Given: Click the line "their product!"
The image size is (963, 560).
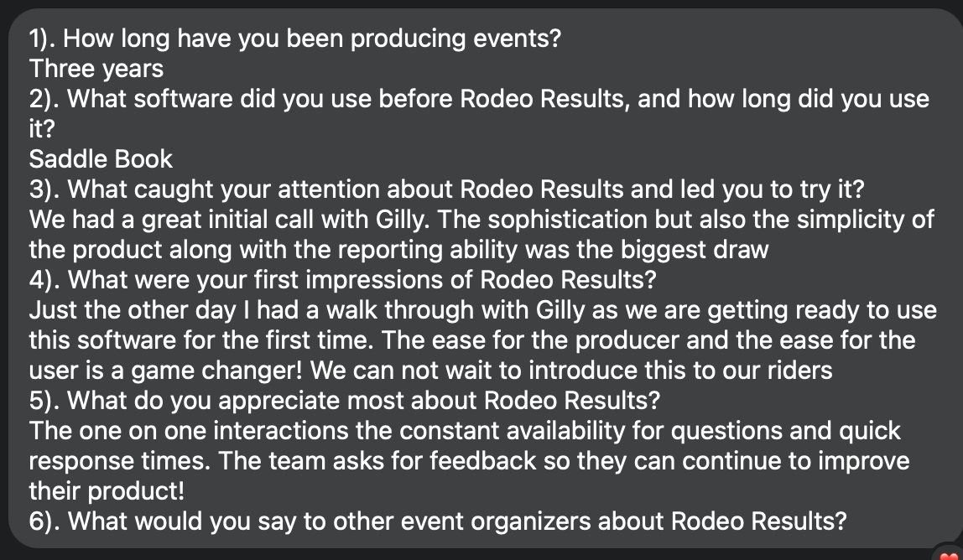Looking at the screenshot, I should coord(107,490).
